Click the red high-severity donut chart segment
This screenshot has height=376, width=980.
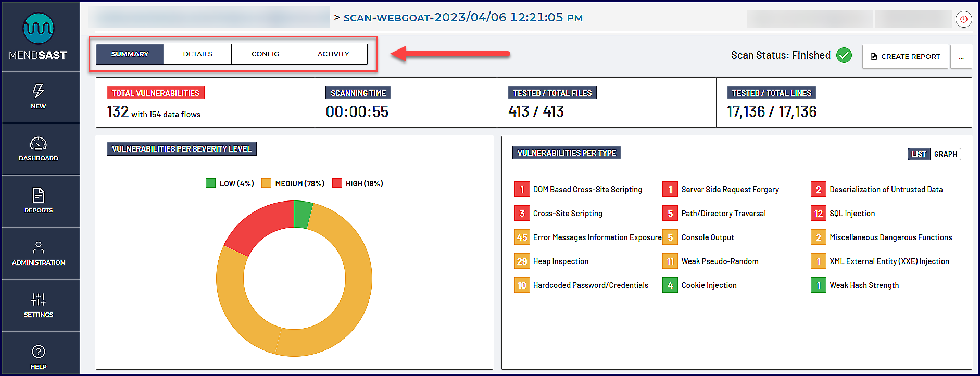click(256, 225)
